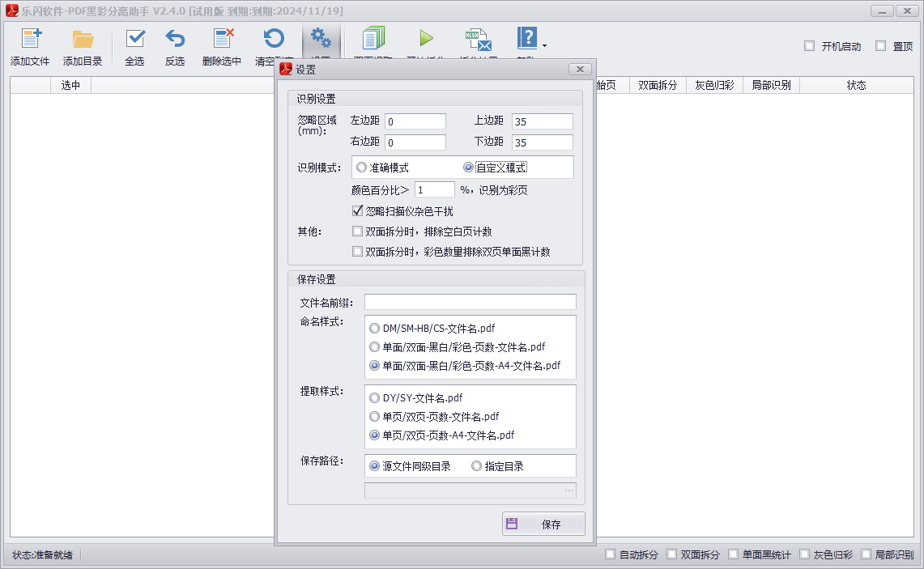Click the 全选 select all icon
Screen dimensions: 924x569
135,39
